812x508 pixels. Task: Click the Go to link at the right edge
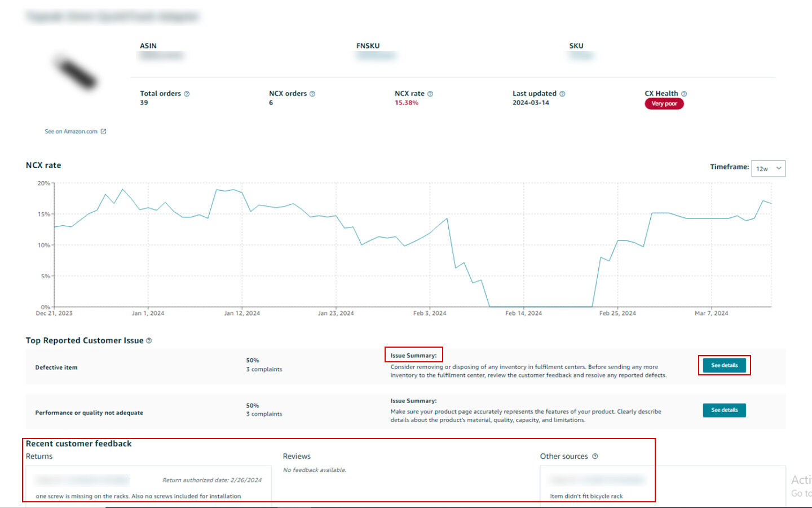(800, 493)
